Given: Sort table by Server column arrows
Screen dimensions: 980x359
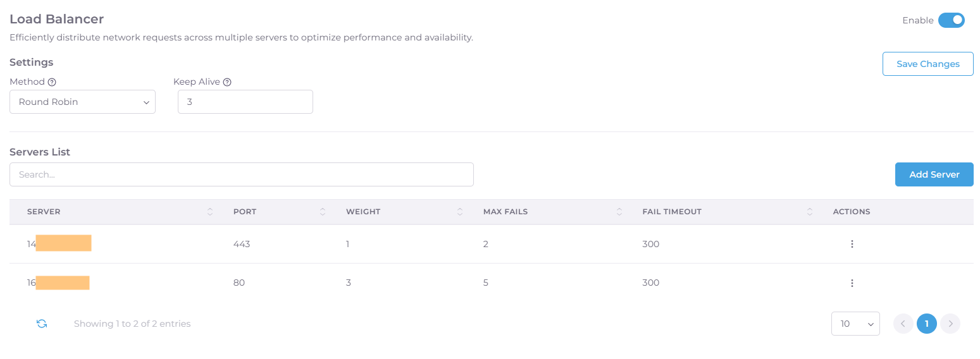Looking at the screenshot, I should click(210, 212).
